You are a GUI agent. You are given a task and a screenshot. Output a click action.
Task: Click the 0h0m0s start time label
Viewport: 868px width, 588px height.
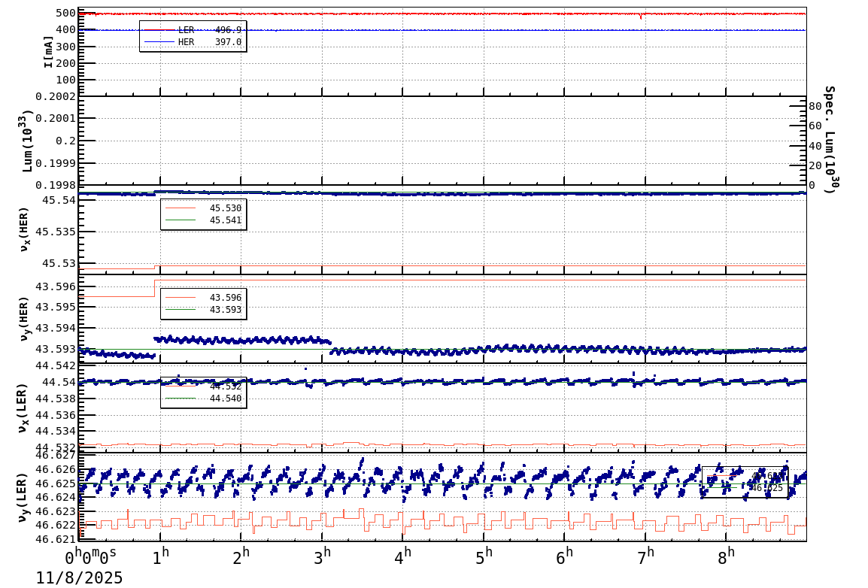(x=90, y=558)
